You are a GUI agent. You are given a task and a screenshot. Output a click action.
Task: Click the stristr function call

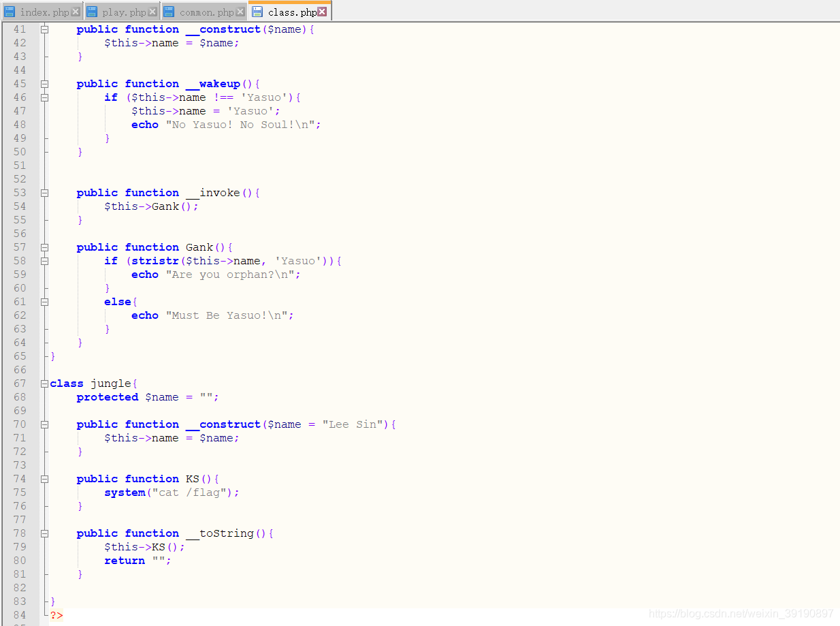click(x=155, y=261)
